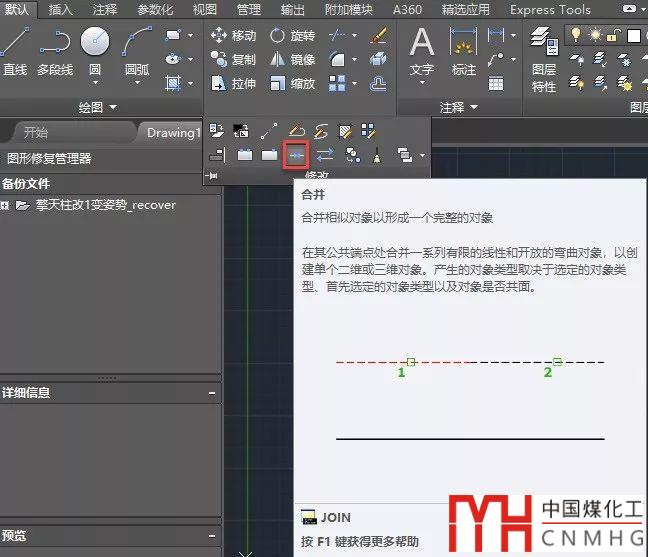Expand the 黎天柱改1变姿势_recover tree node
648x557 pixels.
(x=6, y=205)
